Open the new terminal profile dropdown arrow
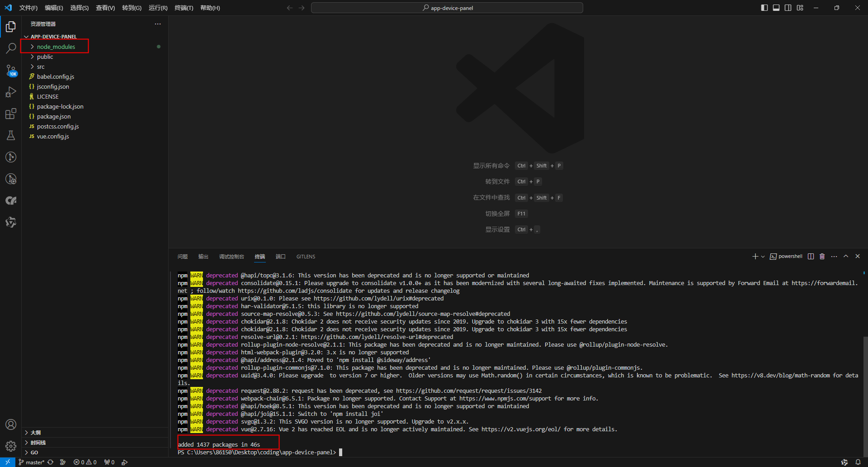This screenshot has width=868, height=467. pyautogui.click(x=763, y=257)
